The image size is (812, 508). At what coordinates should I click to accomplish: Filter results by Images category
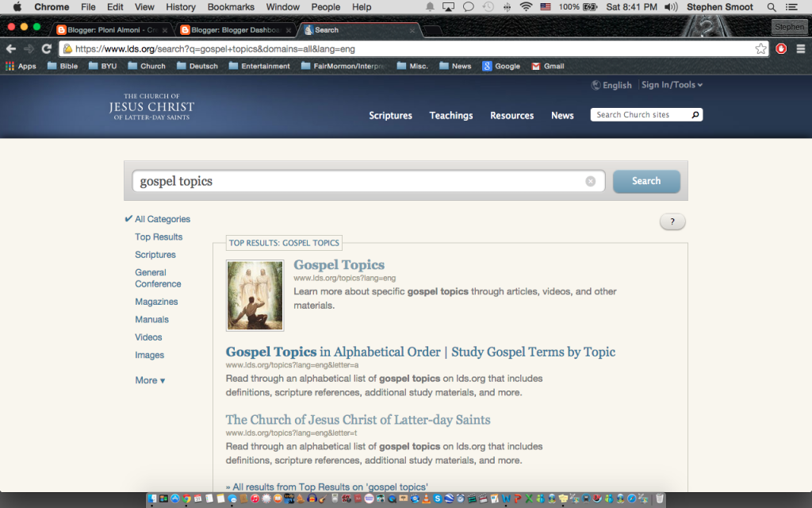point(150,355)
